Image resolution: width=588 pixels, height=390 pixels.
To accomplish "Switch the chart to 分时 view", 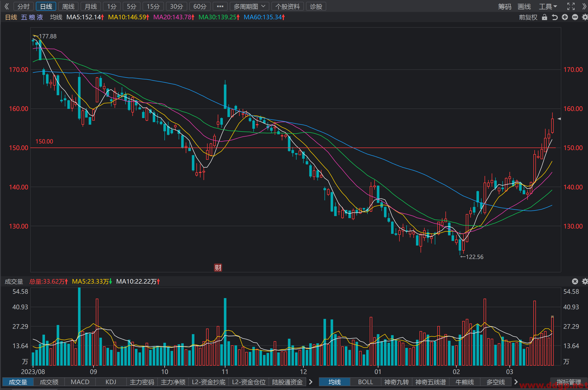I will click(24, 6).
